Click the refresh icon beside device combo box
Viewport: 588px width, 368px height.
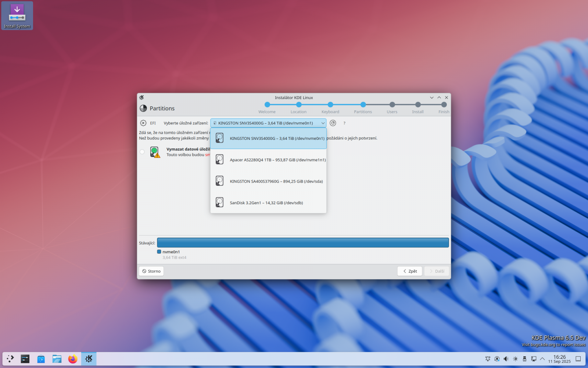pyautogui.click(x=333, y=123)
